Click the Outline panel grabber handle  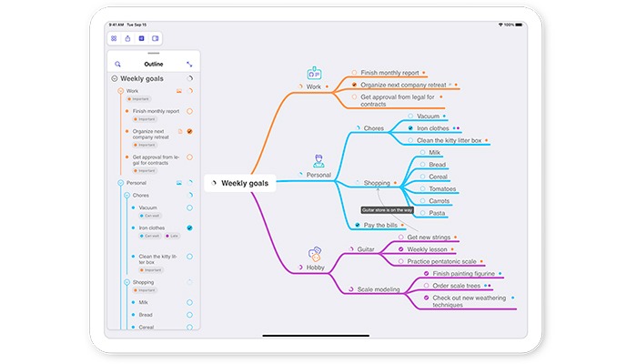click(x=154, y=53)
